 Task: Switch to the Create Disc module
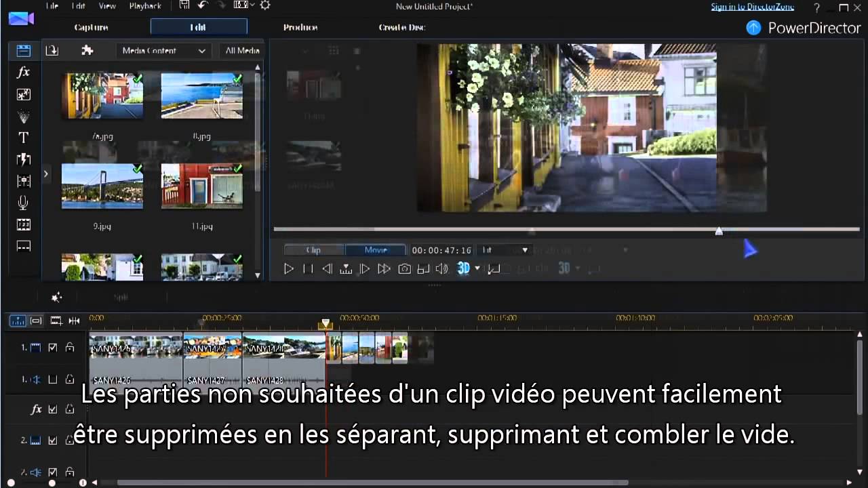(x=402, y=27)
